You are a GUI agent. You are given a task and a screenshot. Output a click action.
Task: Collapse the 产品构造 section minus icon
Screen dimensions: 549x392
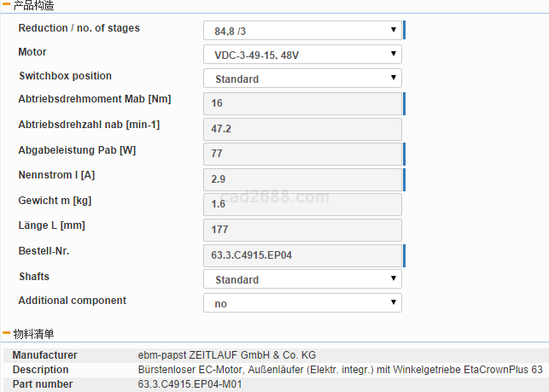pos(6,5)
